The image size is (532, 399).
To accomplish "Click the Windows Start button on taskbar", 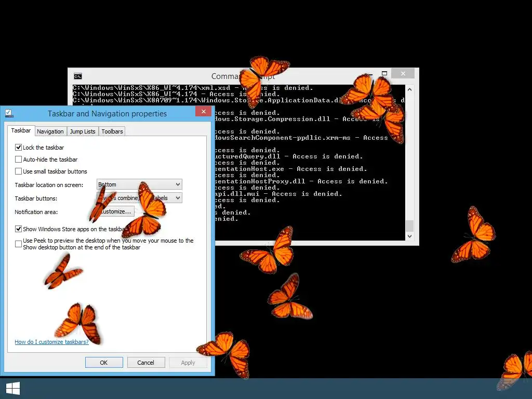I will [13, 389].
